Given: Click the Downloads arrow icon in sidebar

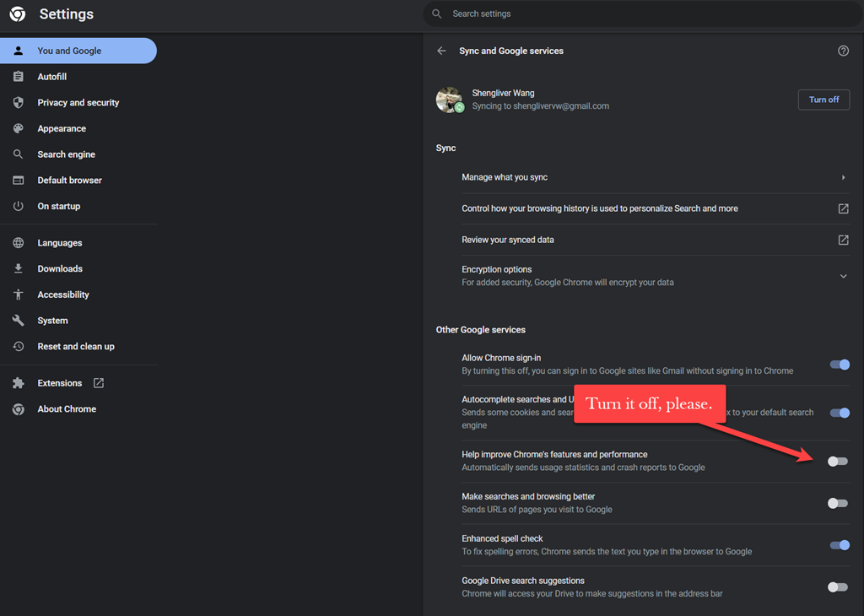Looking at the screenshot, I should pos(19,269).
